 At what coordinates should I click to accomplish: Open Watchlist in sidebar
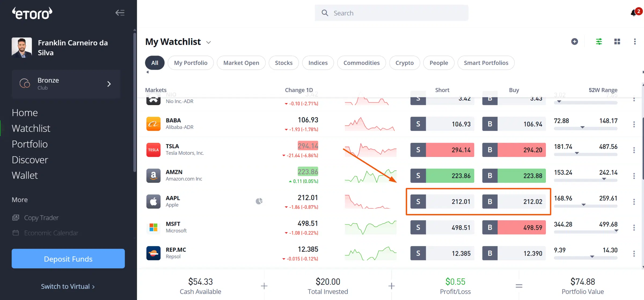coord(31,129)
